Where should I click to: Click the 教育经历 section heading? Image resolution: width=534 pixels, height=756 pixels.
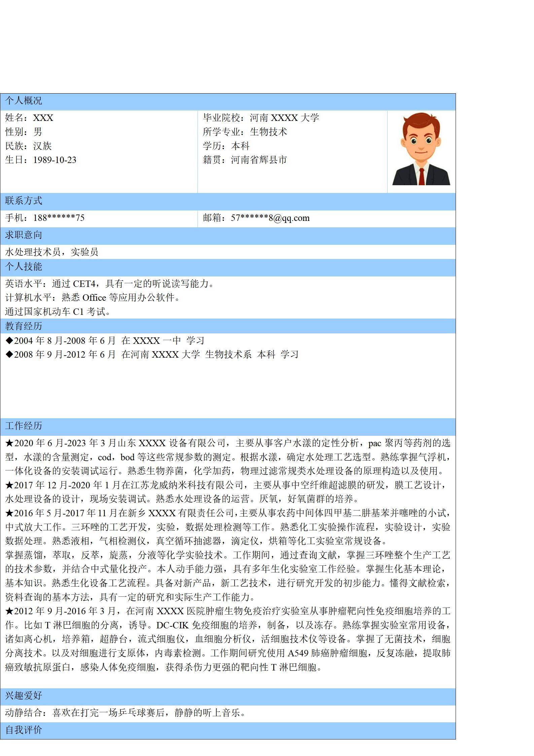[x=24, y=326]
